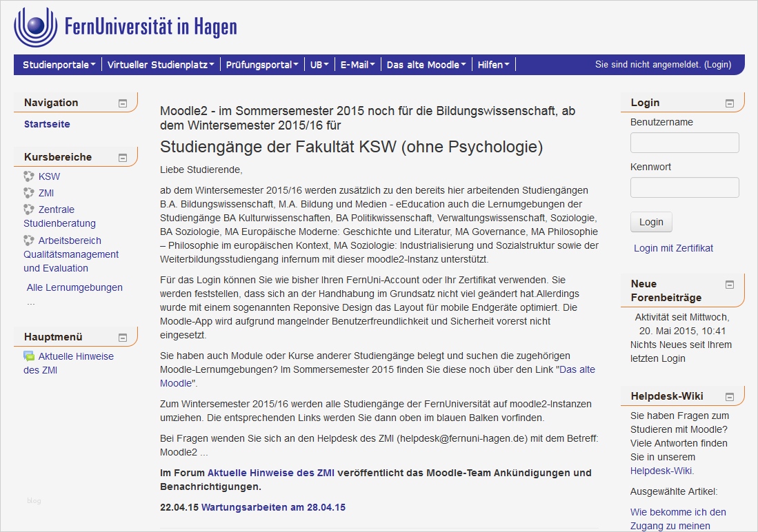Viewport: 758px width, 532px height.
Task: Click the heading 'Studiengänge der Fakultät KSW'
Action: coord(352,147)
